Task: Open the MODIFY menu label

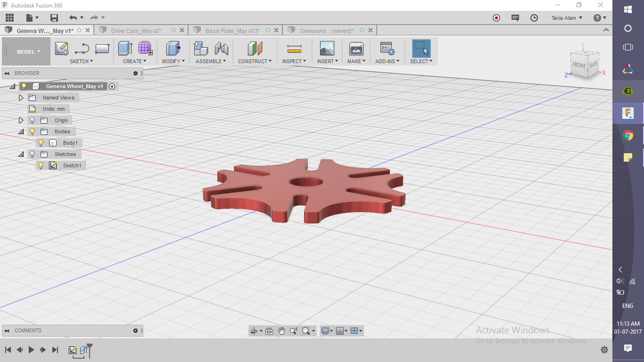Action: pyautogui.click(x=173, y=61)
